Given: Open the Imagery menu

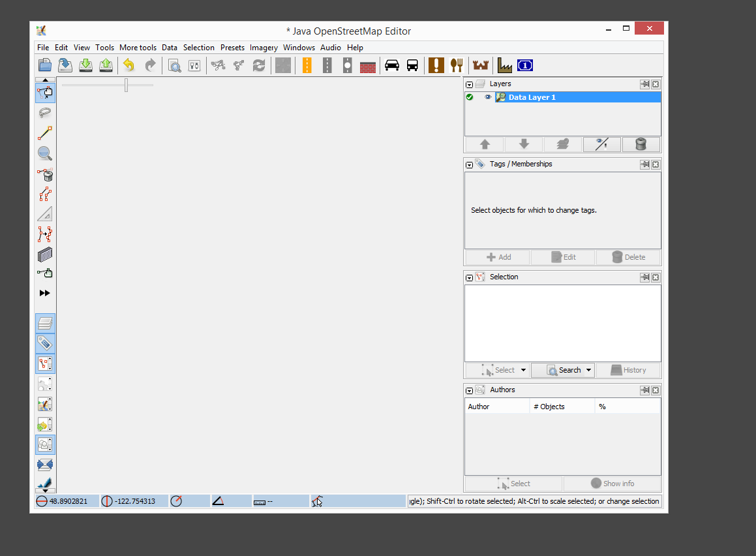Looking at the screenshot, I should [x=264, y=48].
